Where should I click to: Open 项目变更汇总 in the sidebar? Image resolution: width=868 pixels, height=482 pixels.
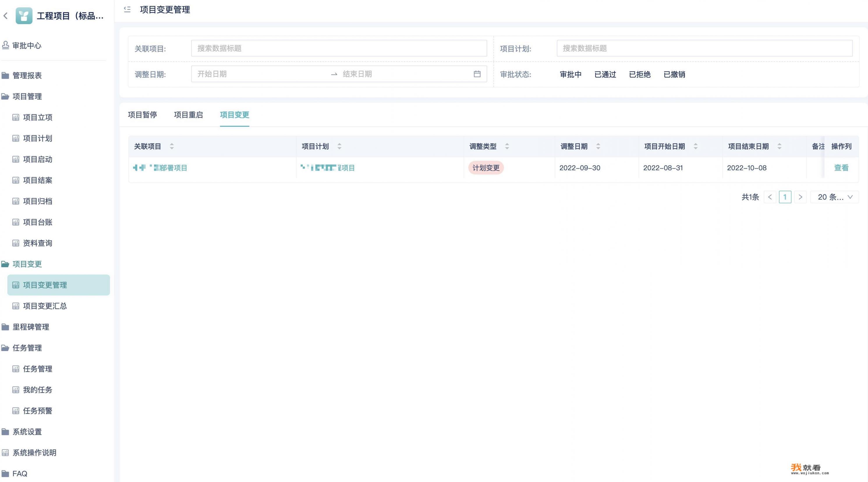[40, 306]
